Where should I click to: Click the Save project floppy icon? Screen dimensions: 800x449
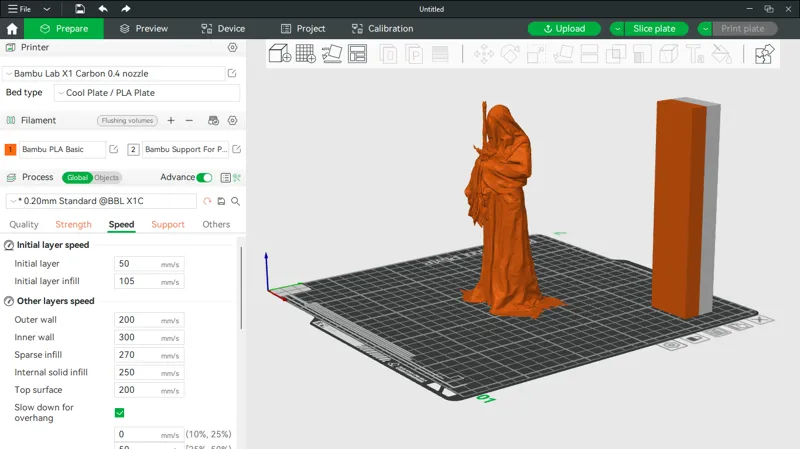click(80, 9)
